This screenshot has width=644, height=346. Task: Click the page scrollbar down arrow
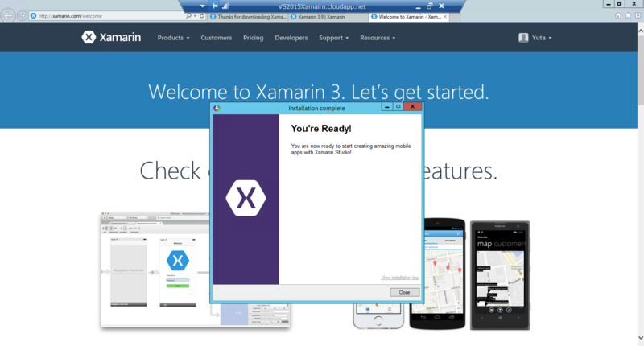[x=640, y=338]
